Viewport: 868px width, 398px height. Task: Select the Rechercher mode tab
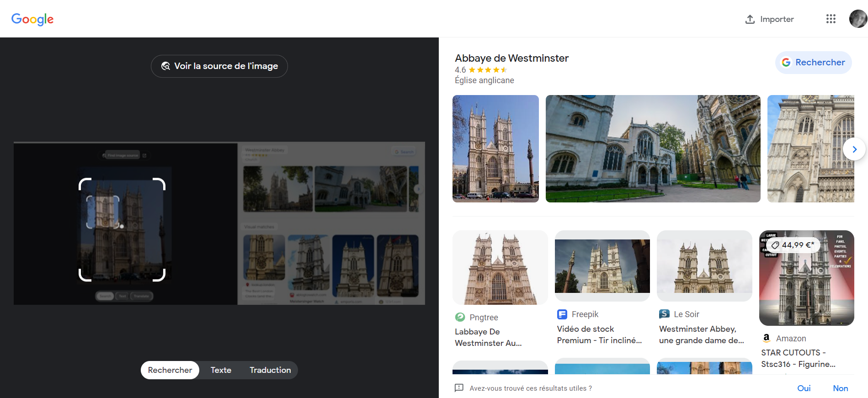click(x=170, y=370)
